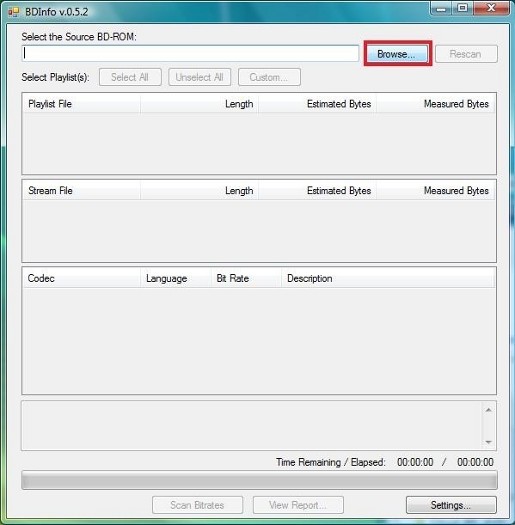The width and height of the screenshot is (515, 525).
Task: Click playlist Estimated Bytes column header
Action: point(317,104)
